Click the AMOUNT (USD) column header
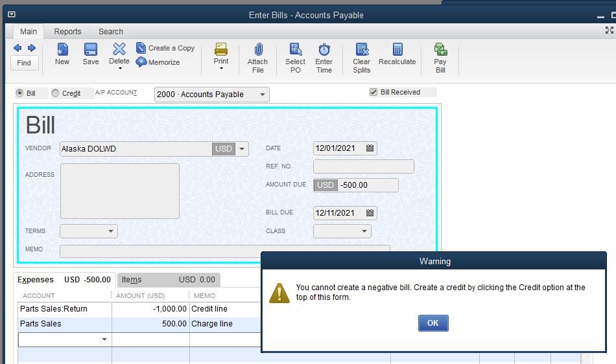 click(x=140, y=296)
